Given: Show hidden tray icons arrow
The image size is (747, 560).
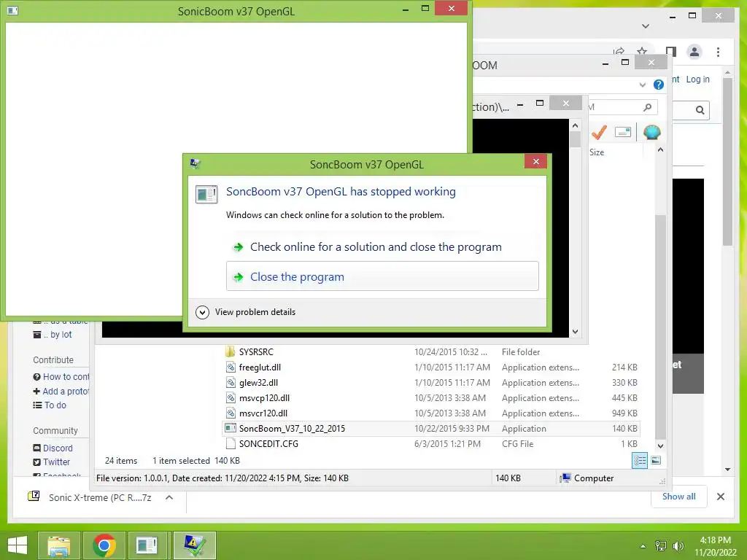Looking at the screenshot, I should 643,546.
